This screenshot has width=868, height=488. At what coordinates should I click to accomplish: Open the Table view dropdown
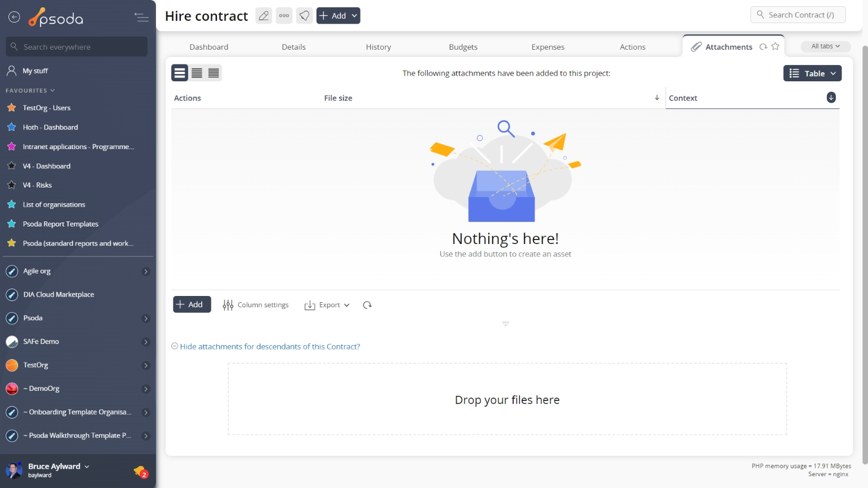click(x=813, y=73)
